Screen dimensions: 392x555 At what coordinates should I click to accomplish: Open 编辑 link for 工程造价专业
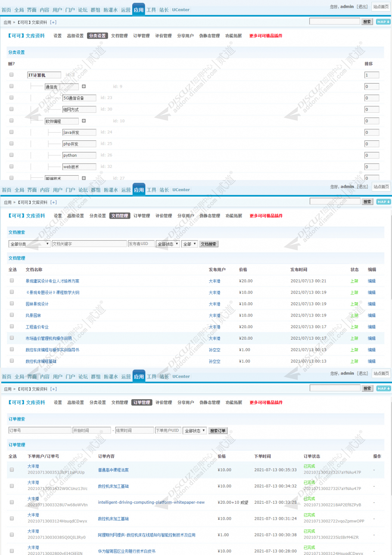371,327
